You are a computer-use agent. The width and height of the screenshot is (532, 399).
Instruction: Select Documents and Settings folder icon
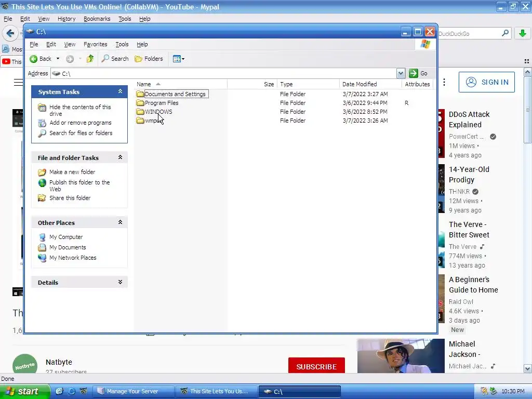pos(140,94)
